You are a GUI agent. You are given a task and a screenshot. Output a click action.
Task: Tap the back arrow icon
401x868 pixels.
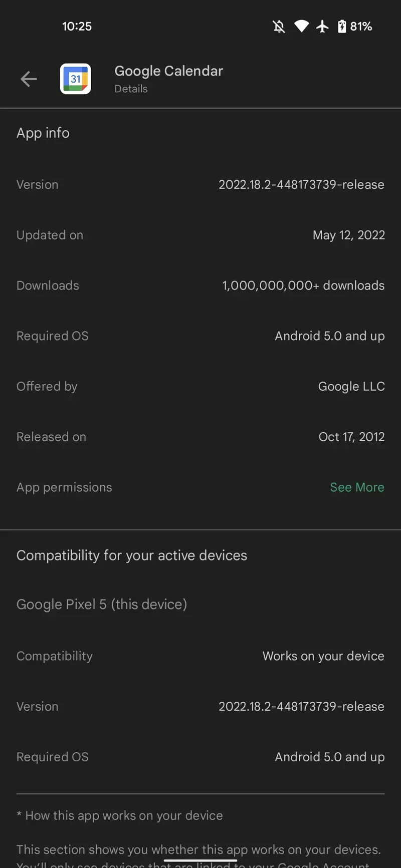pos(29,79)
